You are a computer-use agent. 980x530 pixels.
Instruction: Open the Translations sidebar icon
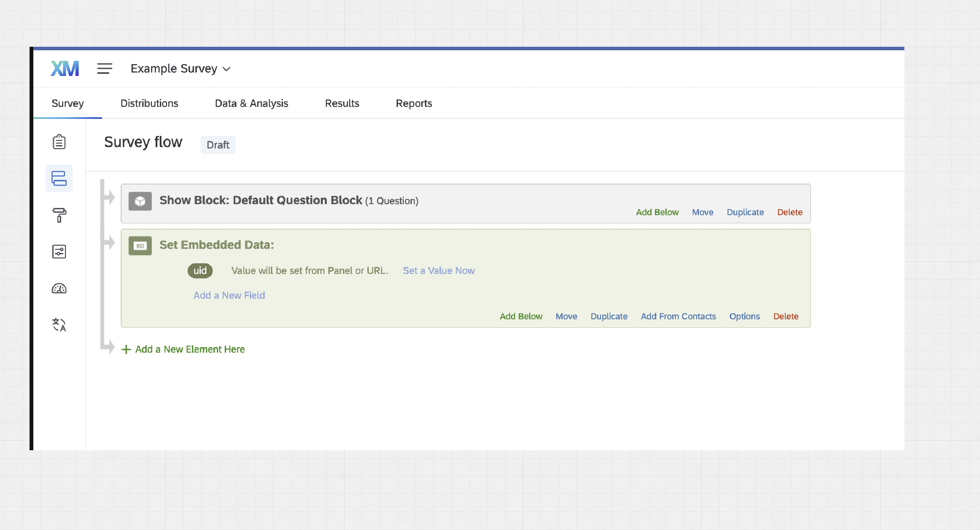coord(59,325)
